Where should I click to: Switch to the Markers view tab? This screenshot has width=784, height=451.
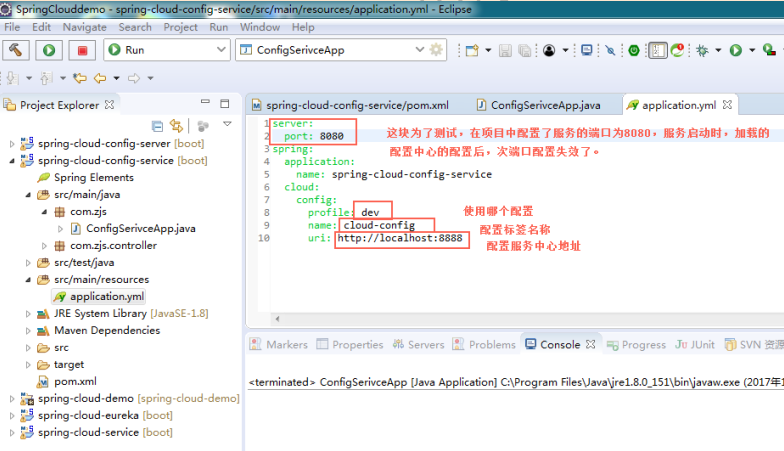[279, 344]
